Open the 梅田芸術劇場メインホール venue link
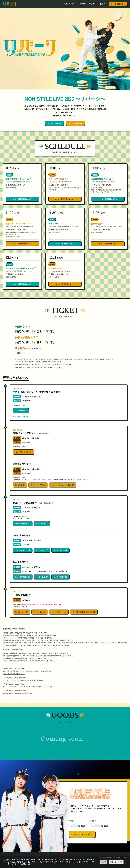This screenshot has height=868, width=130. pos(19,179)
